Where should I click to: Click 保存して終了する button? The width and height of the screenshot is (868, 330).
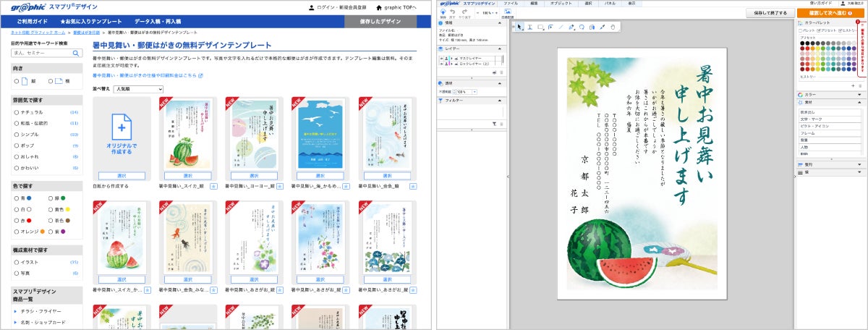770,13
